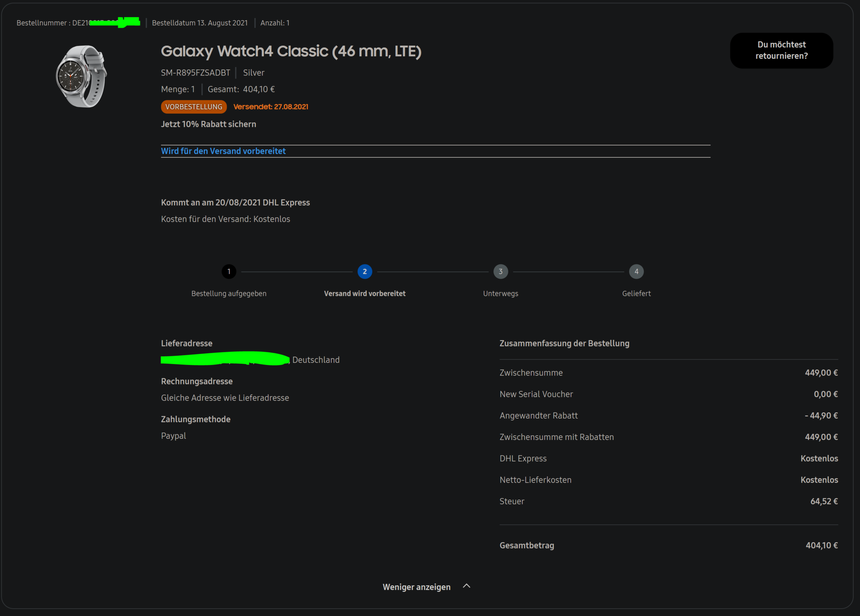Click the 'Anzahl: 1' header text
Image resolution: width=860 pixels, height=616 pixels.
[275, 23]
